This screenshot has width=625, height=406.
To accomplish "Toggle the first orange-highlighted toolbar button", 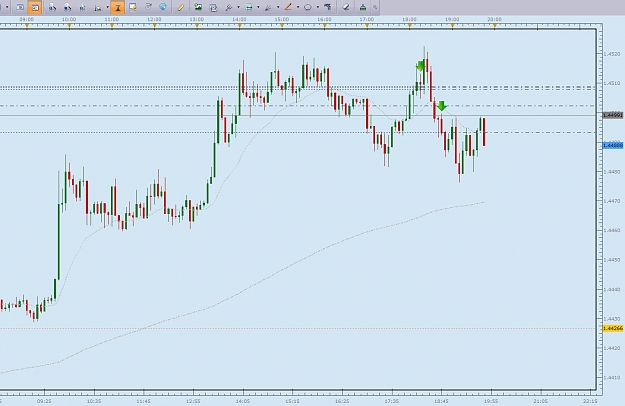I will [35, 7].
